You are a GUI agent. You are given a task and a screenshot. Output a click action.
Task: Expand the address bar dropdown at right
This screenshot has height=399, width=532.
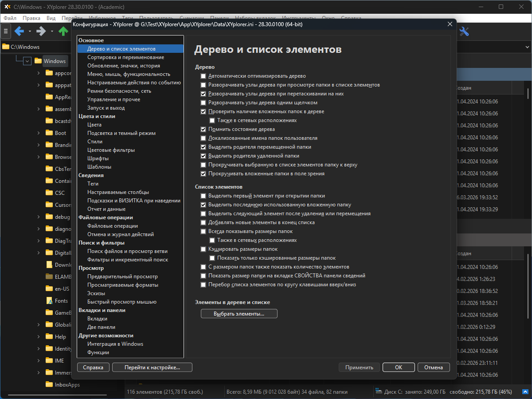click(527, 47)
